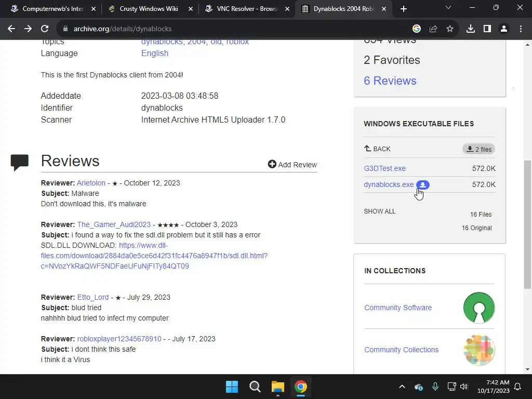Bookmark this page with the star icon
Image resolution: width=532 pixels, height=399 pixels.
coord(450,29)
